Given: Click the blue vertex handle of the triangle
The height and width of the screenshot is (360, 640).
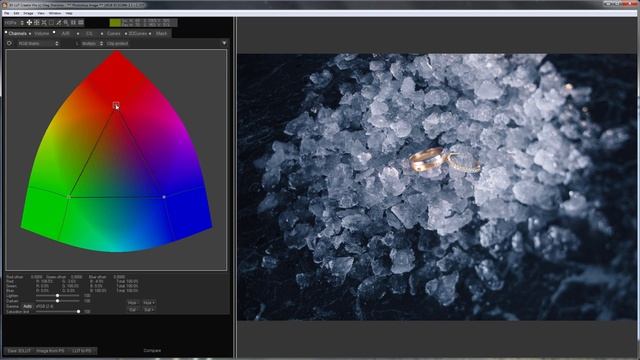Looking at the screenshot, I should pyautogui.click(x=164, y=197).
